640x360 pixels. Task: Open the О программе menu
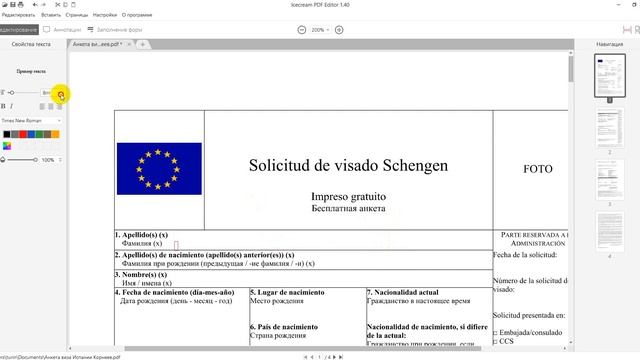(137, 15)
